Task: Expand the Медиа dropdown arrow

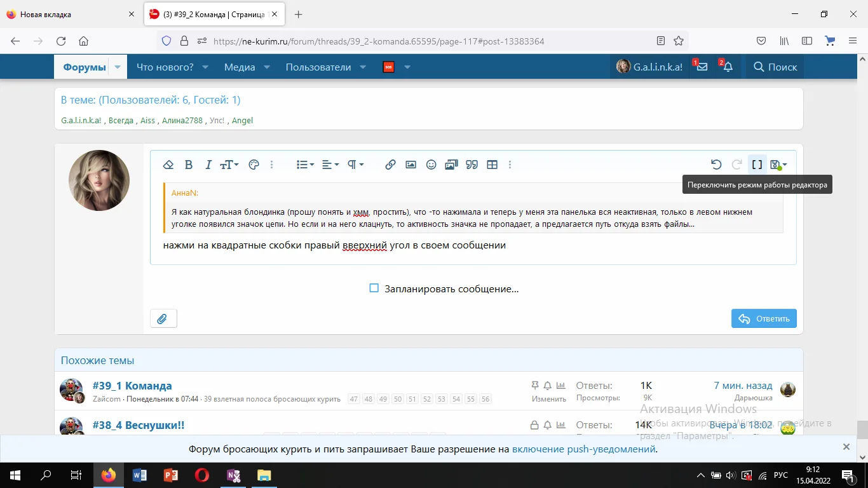Action: (267, 67)
